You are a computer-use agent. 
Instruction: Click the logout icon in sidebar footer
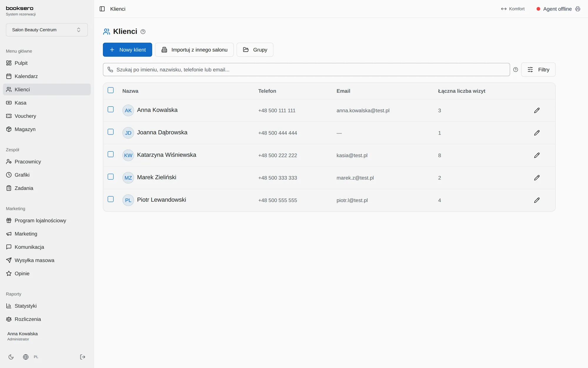pyautogui.click(x=83, y=357)
